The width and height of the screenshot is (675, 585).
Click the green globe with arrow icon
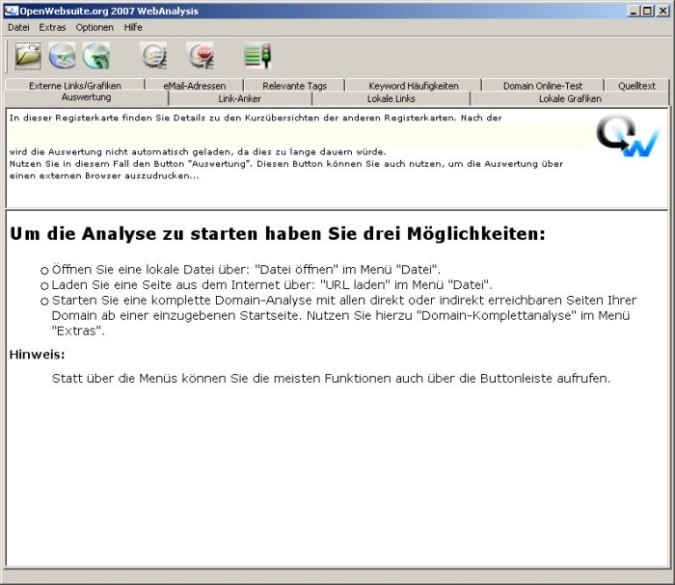pyautogui.click(x=96, y=56)
